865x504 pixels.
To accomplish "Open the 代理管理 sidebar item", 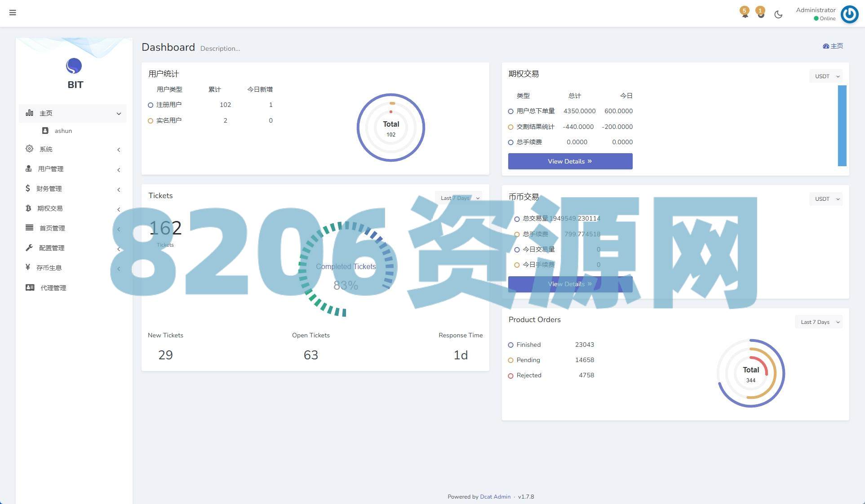I will [53, 287].
